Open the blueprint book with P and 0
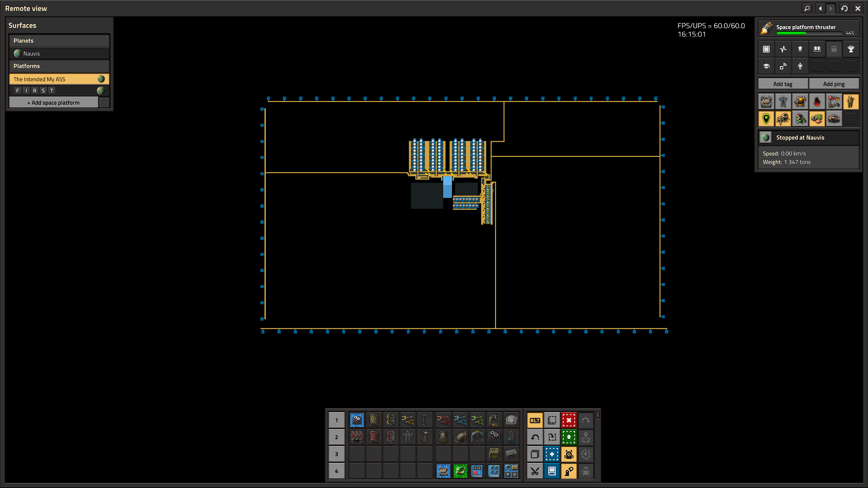Viewport: 868px width, 488px height. point(511,471)
